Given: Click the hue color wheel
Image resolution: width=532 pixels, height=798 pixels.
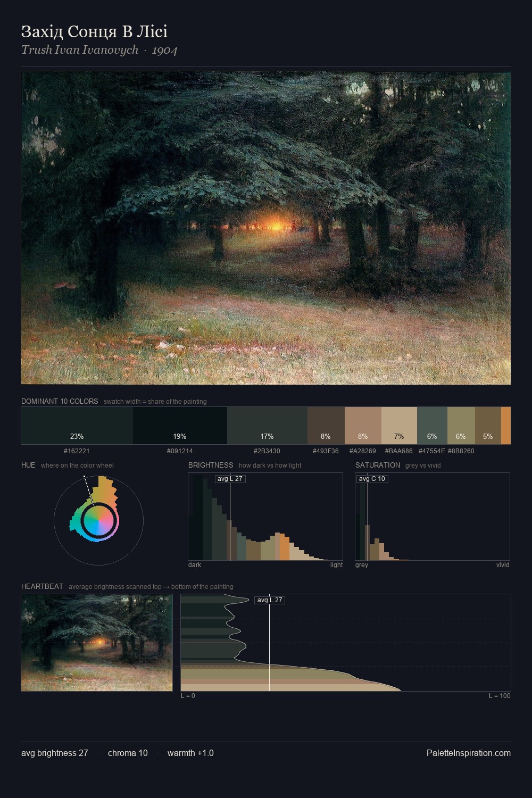Looking at the screenshot, I should point(98,520).
